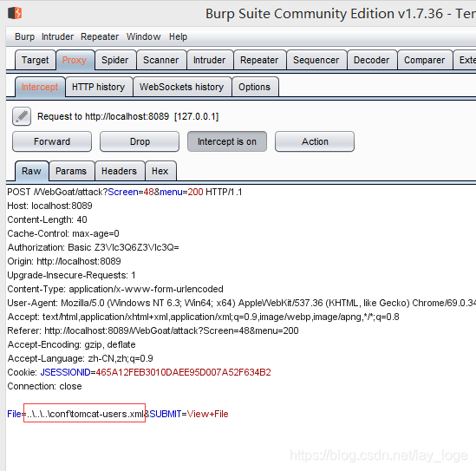This screenshot has width=476, height=471.
Task: Select the Raw view tab
Action: tap(31, 171)
